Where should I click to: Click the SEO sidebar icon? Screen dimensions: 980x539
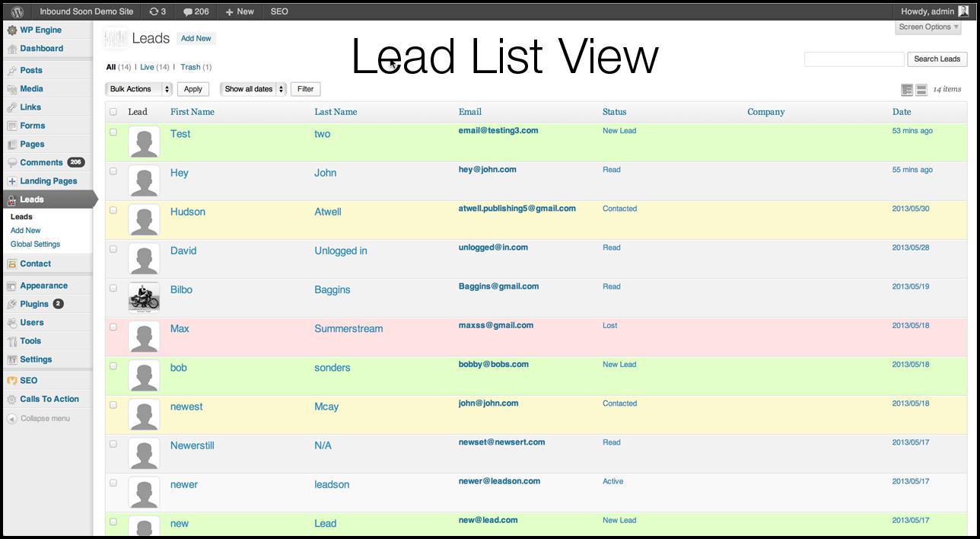pyautogui.click(x=12, y=381)
